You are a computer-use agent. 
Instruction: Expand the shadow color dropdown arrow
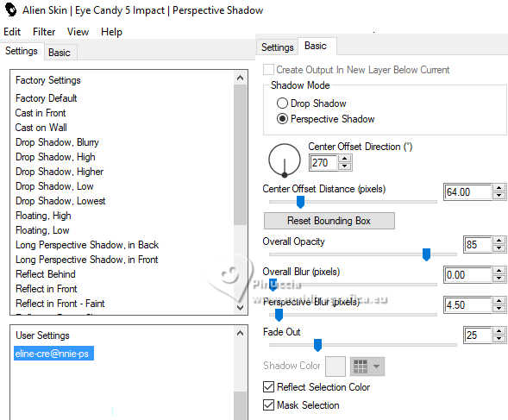coord(376,367)
